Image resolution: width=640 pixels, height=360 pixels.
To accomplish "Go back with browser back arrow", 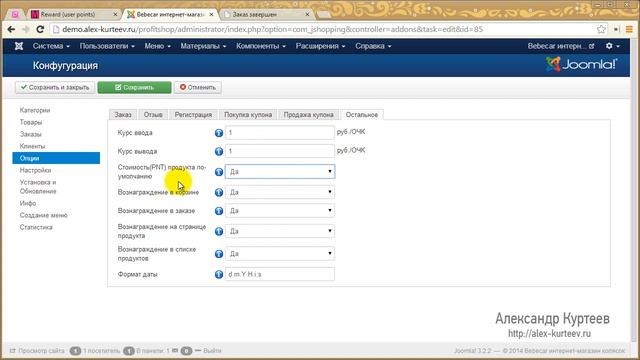I will [x=11, y=29].
